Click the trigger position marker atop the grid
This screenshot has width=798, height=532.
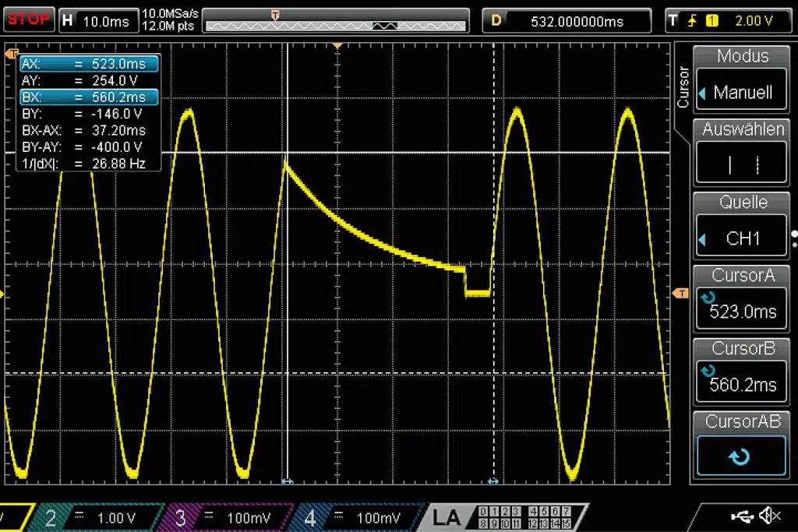(x=337, y=47)
